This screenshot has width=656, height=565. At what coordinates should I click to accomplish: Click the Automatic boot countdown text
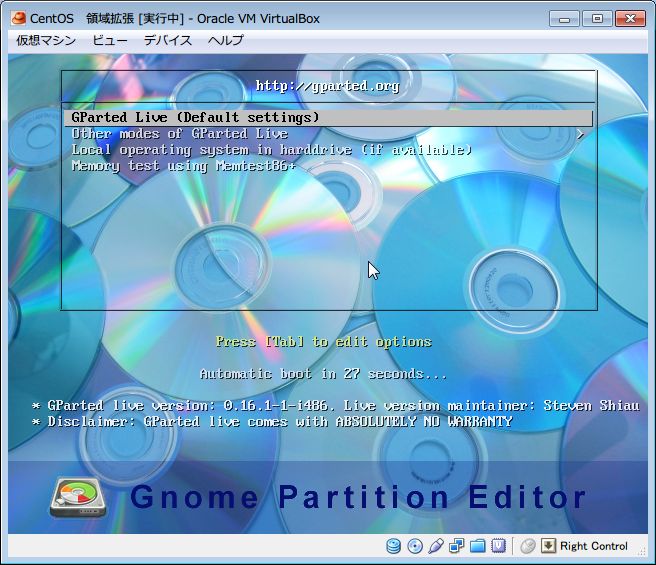tap(323, 374)
